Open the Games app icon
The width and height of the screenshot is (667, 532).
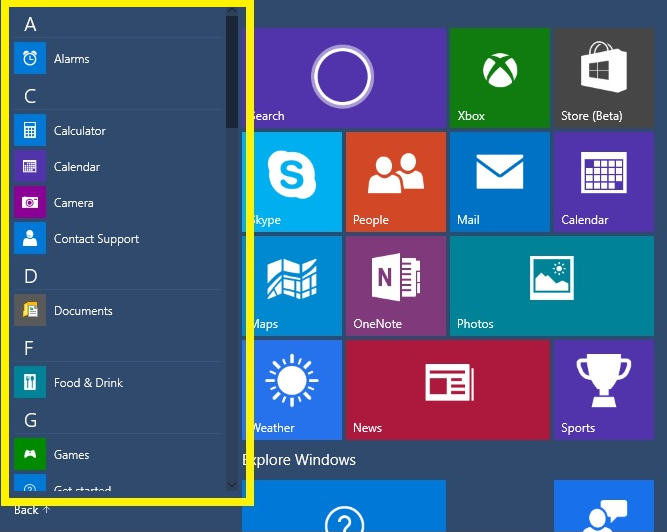[30, 454]
